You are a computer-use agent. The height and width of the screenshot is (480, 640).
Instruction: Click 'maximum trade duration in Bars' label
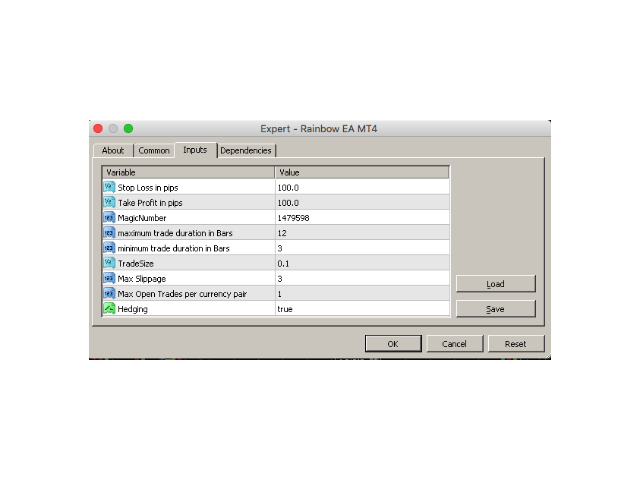coord(175,233)
